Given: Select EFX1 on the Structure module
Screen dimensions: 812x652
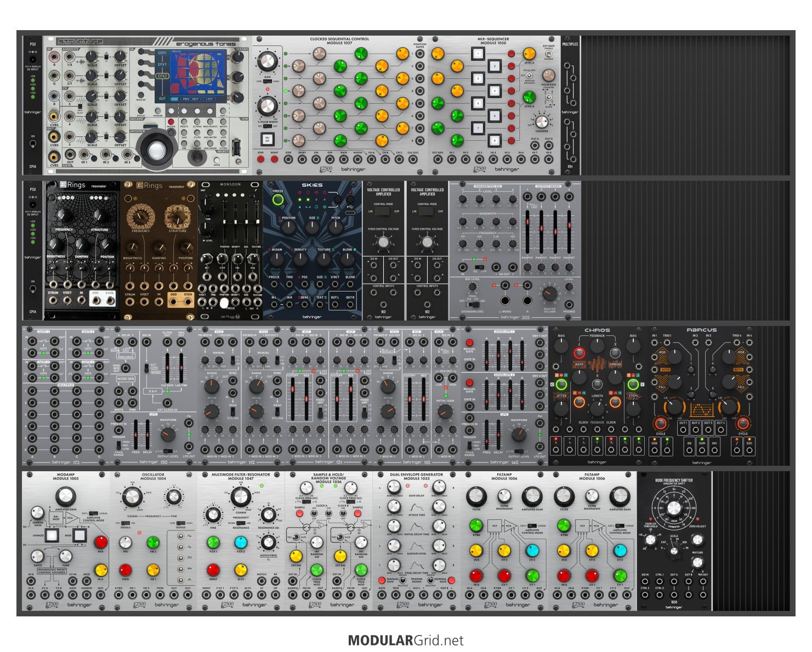Looking at the screenshot, I should (162, 65).
